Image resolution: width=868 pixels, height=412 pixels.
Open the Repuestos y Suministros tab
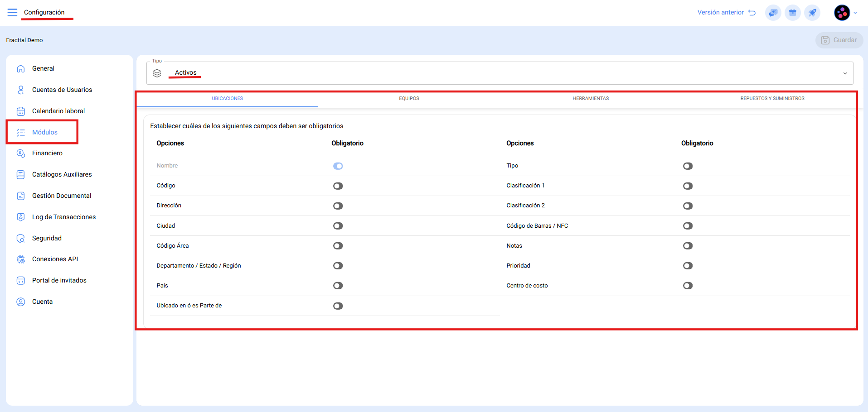click(x=772, y=99)
